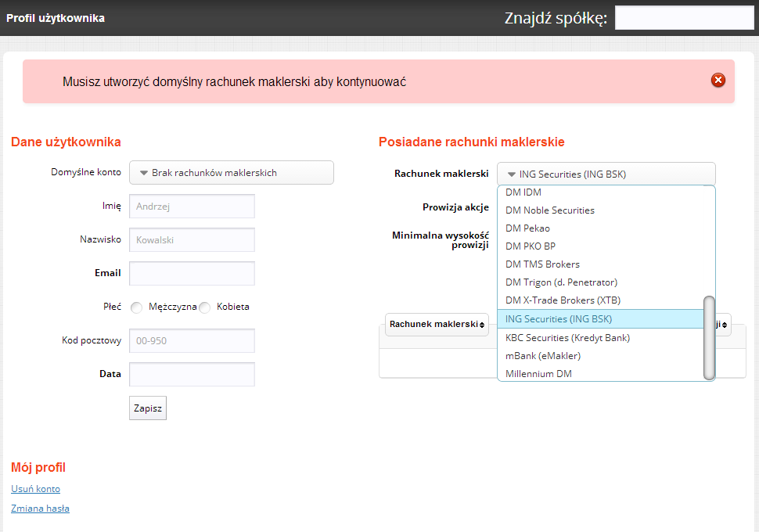Click Minimalna wysokość prowizji label
Viewport: 759px width, 532px height.
coord(441,240)
